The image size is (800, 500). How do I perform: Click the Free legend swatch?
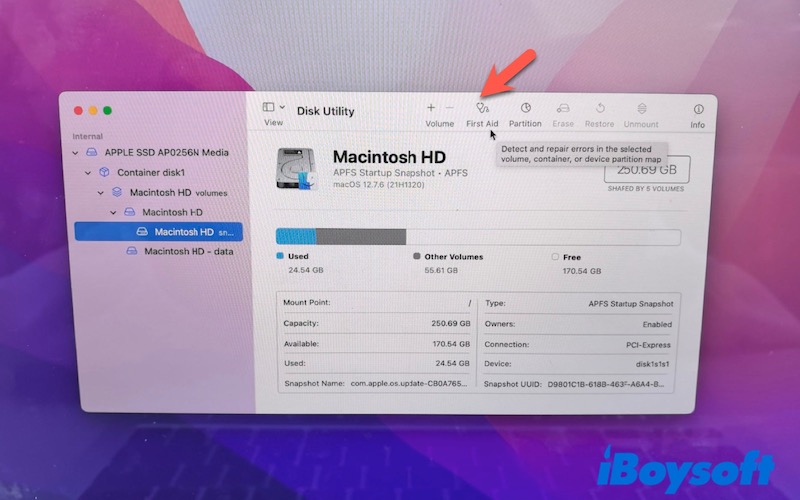point(555,257)
